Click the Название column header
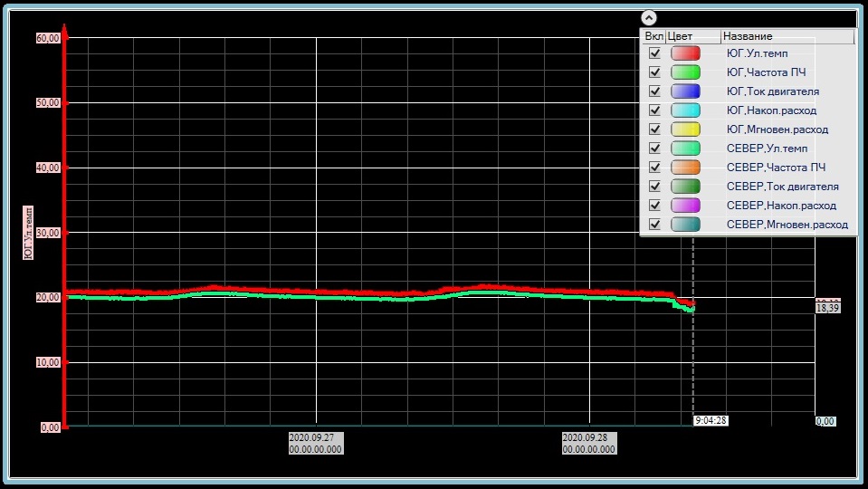This screenshot has height=489, width=868. (x=787, y=36)
